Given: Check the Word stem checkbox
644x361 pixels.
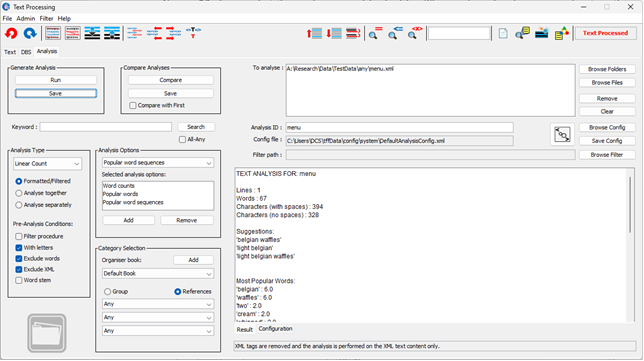Looking at the screenshot, I should (18, 281).
